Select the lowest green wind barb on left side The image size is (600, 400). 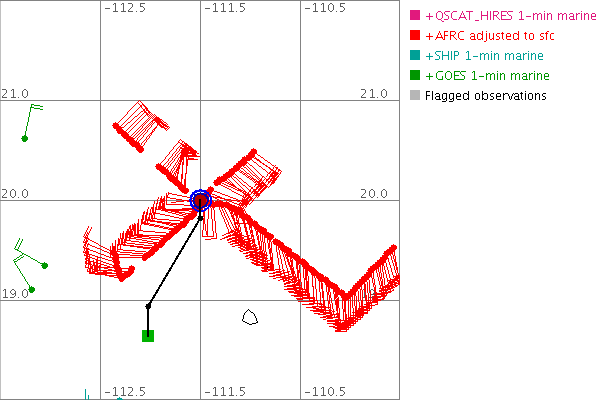(x=31, y=290)
